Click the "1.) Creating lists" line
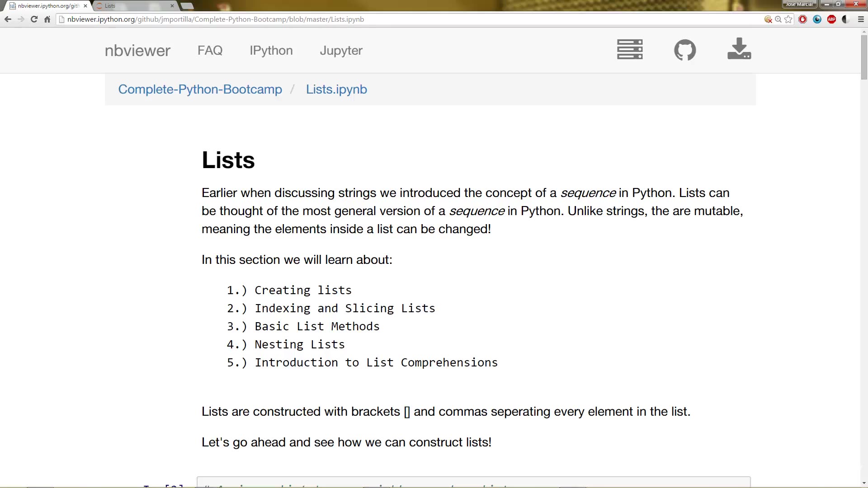 coord(289,290)
